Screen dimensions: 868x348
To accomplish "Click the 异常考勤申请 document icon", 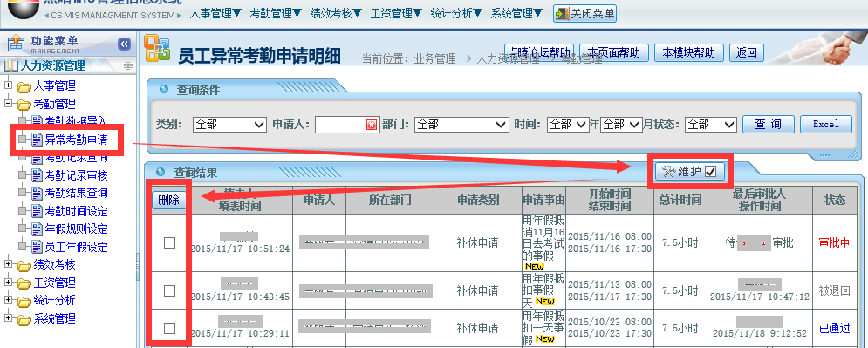I will point(38,140).
